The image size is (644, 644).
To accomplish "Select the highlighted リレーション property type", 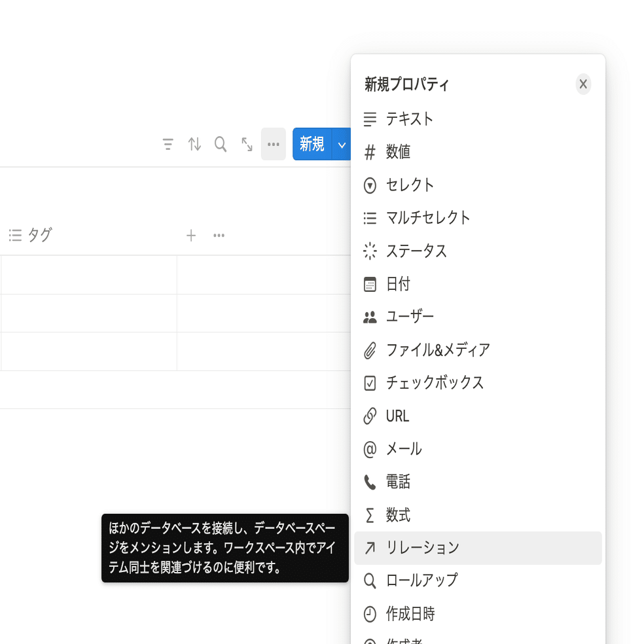I will click(478, 548).
